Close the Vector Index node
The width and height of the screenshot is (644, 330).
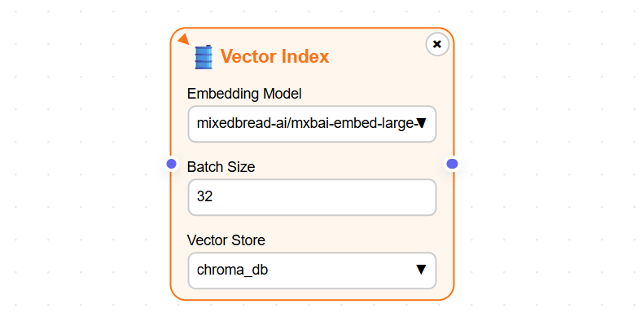tap(437, 44)
